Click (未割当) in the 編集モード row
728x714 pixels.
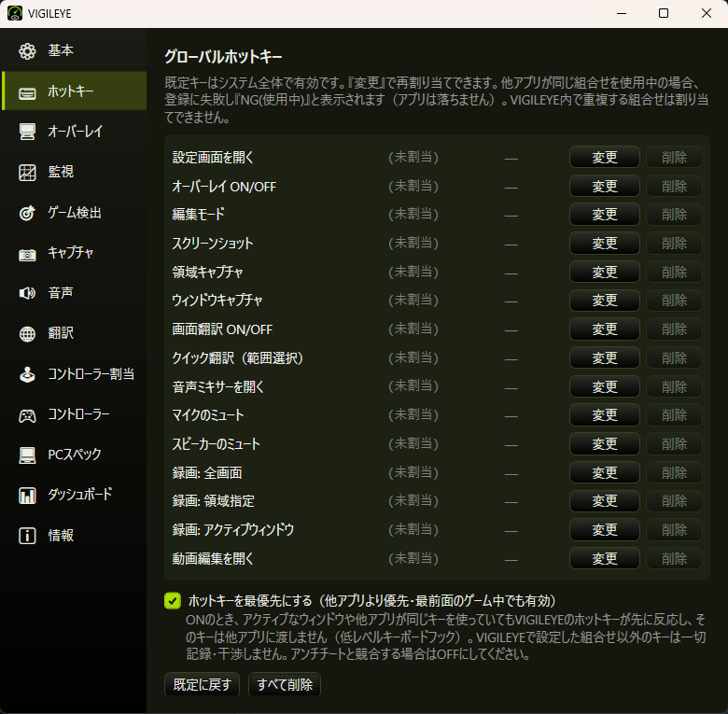(x=413, y=215)
